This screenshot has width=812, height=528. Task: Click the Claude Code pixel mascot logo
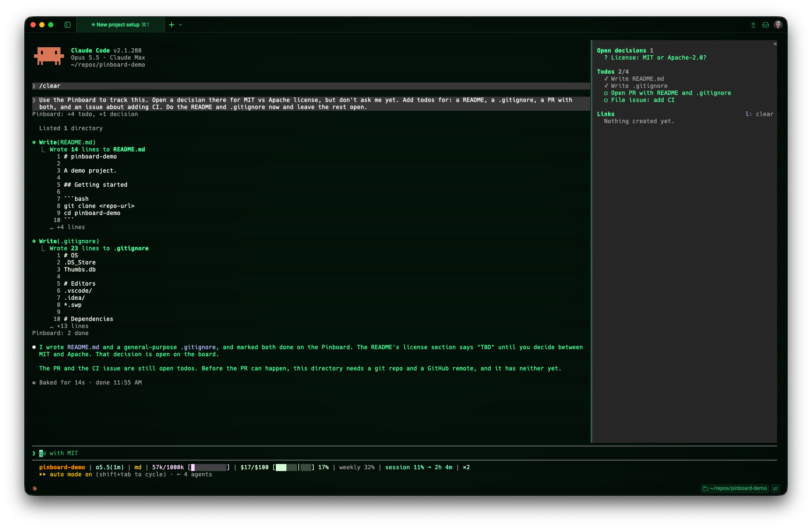tap(49, 56)
